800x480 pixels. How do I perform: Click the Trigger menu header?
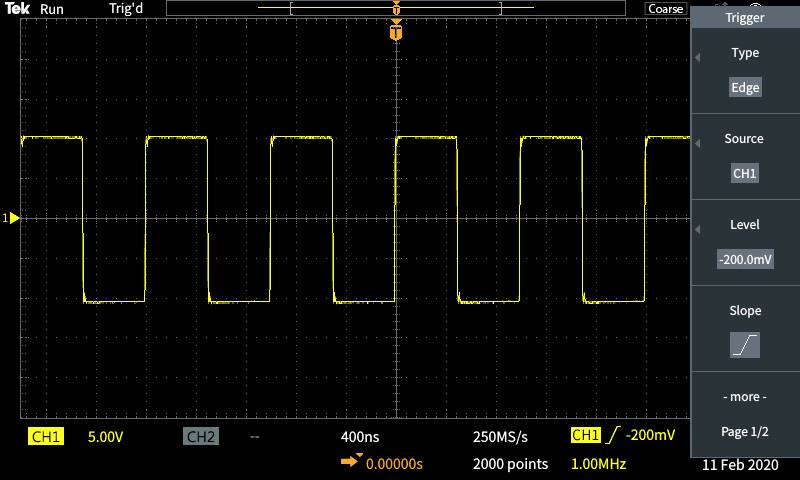coord(745,18)
